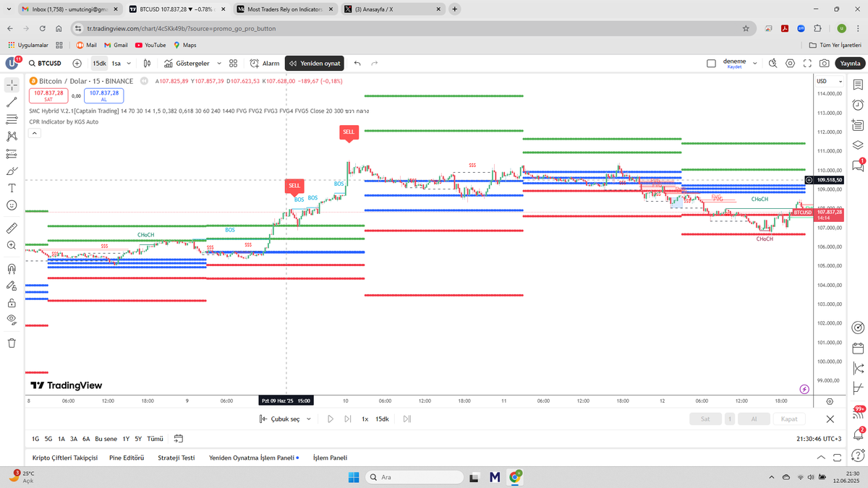
Task: Click the Bu sene date range option
Action: 105,439
